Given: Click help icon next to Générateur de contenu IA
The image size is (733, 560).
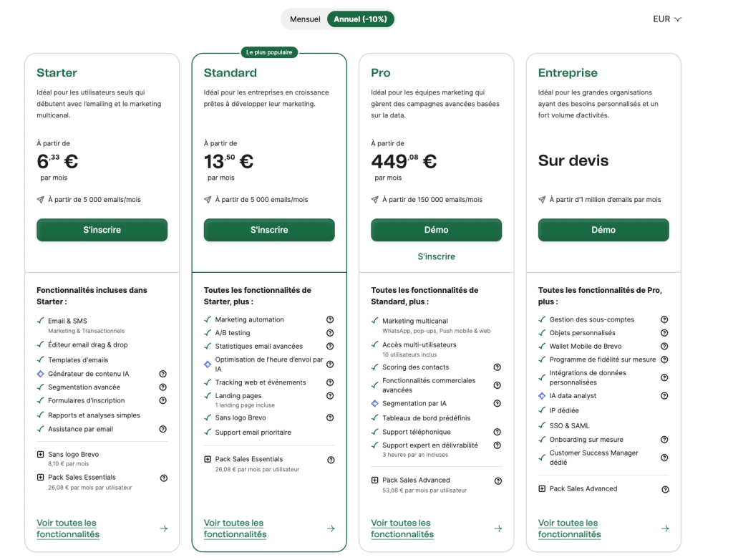Looking at the screenshot, I should point(162,374).
